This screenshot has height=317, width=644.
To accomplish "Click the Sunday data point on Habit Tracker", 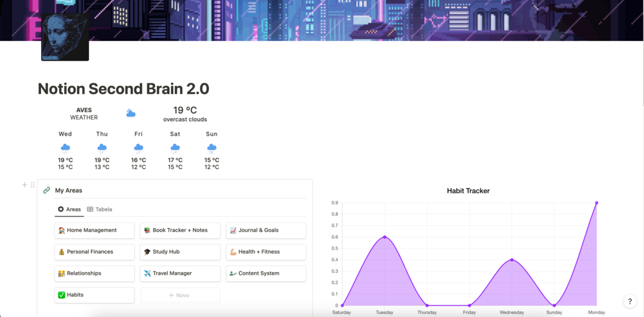I will pos(554,305).
